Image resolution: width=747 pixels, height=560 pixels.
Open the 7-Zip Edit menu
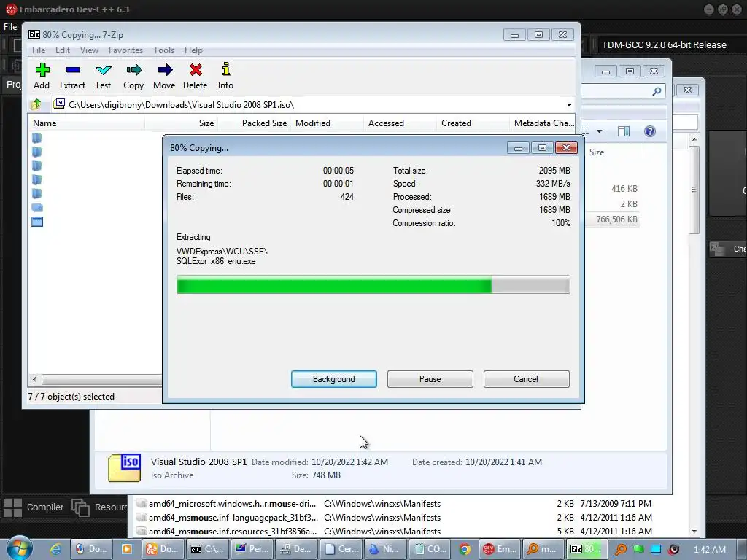coord(63,50)
